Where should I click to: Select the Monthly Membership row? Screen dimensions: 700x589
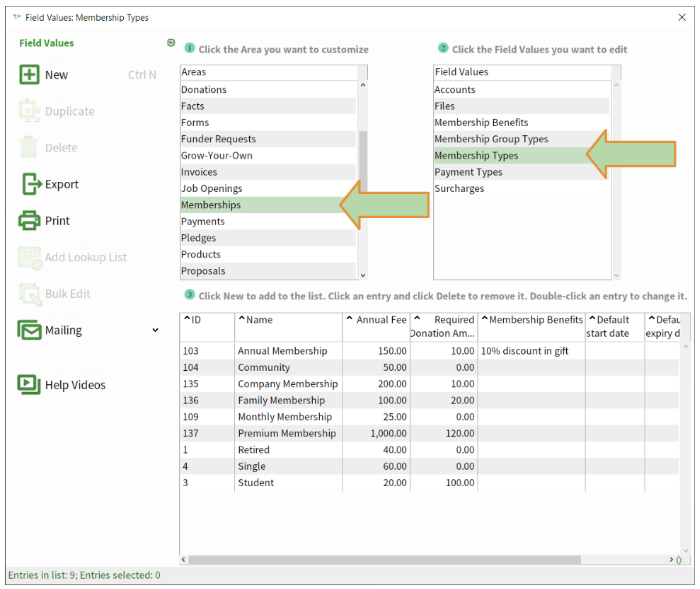pos(429,417)
